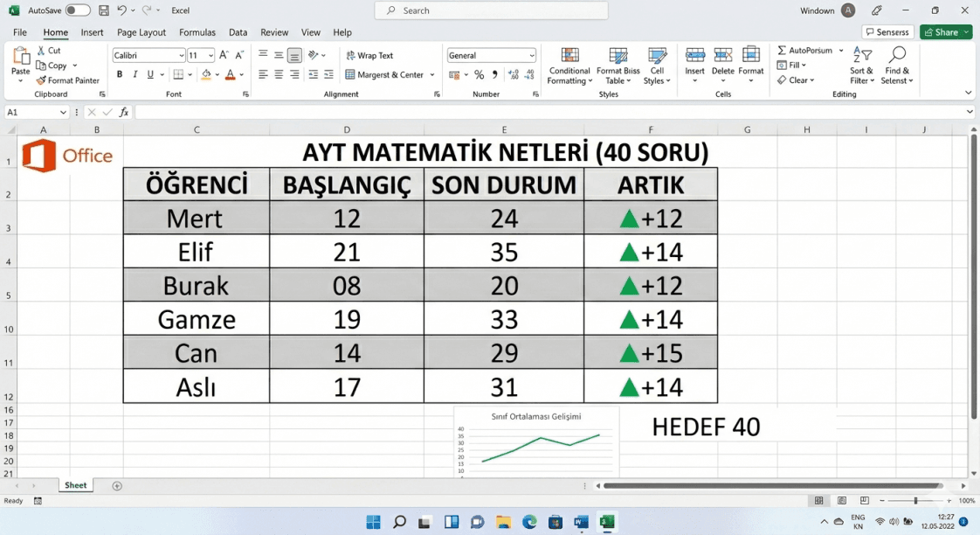Click the Clear button in the Editing group
Image resolution: width=980 pixels, height=535 pixels.
point(794,80)
